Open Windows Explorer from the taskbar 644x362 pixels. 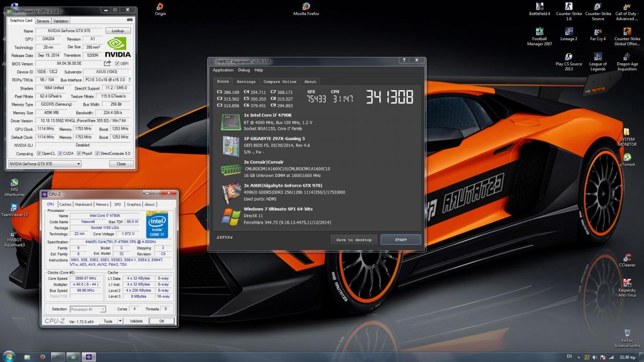[26, 356]
